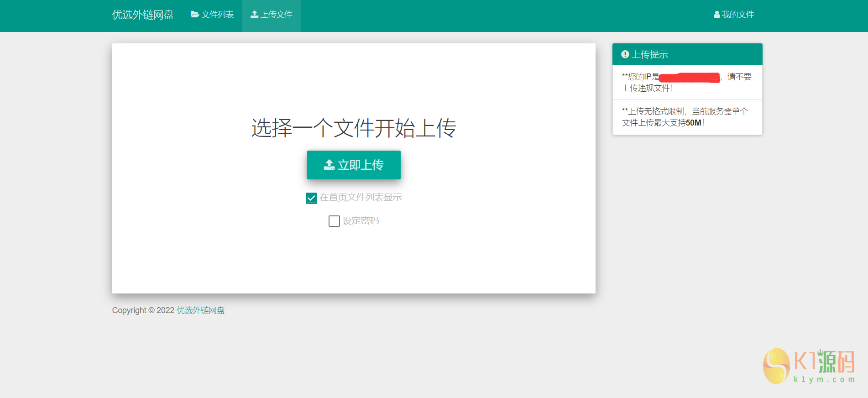
Task: Click the upload icon beside 上传文件
Action: pos(255,15)
